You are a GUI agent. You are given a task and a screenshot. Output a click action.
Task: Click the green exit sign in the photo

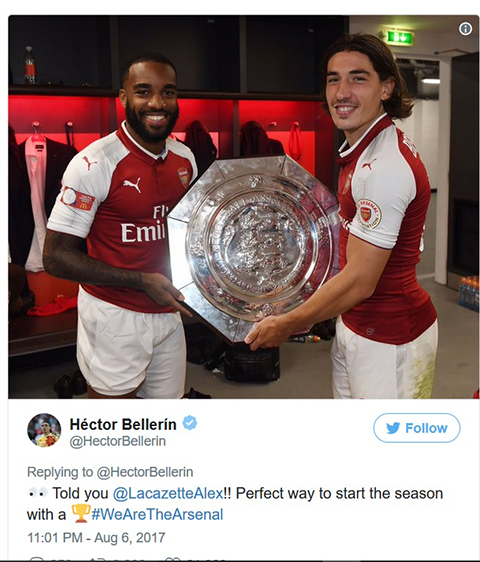pyautogui.click(x=400, y=37)
